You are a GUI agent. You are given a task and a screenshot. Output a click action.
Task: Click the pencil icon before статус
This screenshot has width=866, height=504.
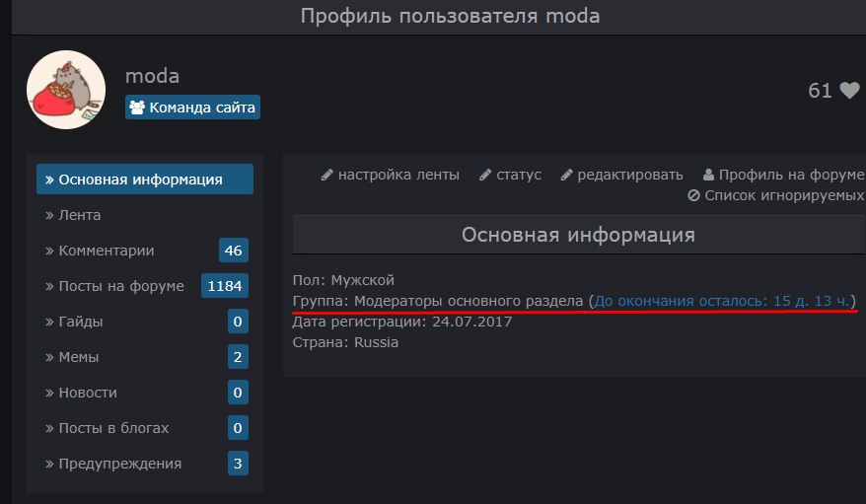pyautogui.click(x=485, y=175)
